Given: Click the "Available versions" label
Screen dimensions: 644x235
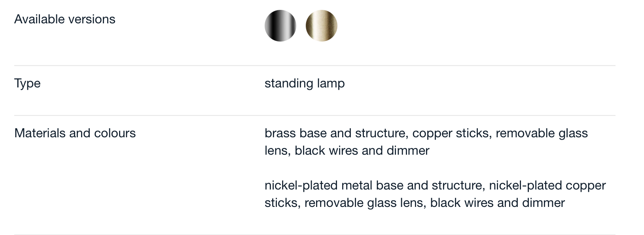Looking at the screenshot, I should pyautogui.click(x=64, y=19).
